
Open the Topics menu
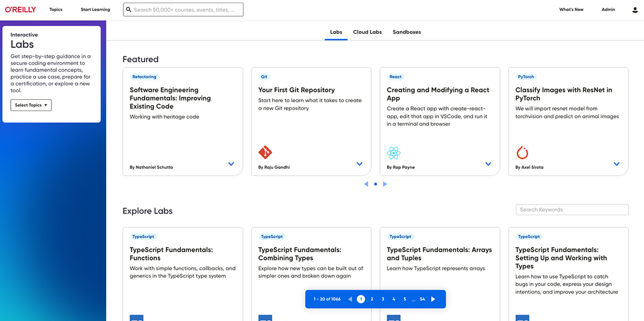tap(56, 10)
